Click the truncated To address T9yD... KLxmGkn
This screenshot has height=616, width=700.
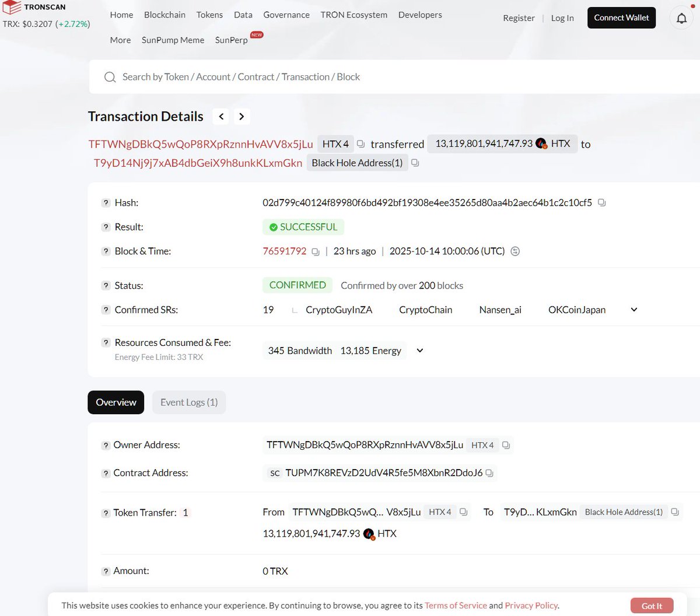pos(539,512)
